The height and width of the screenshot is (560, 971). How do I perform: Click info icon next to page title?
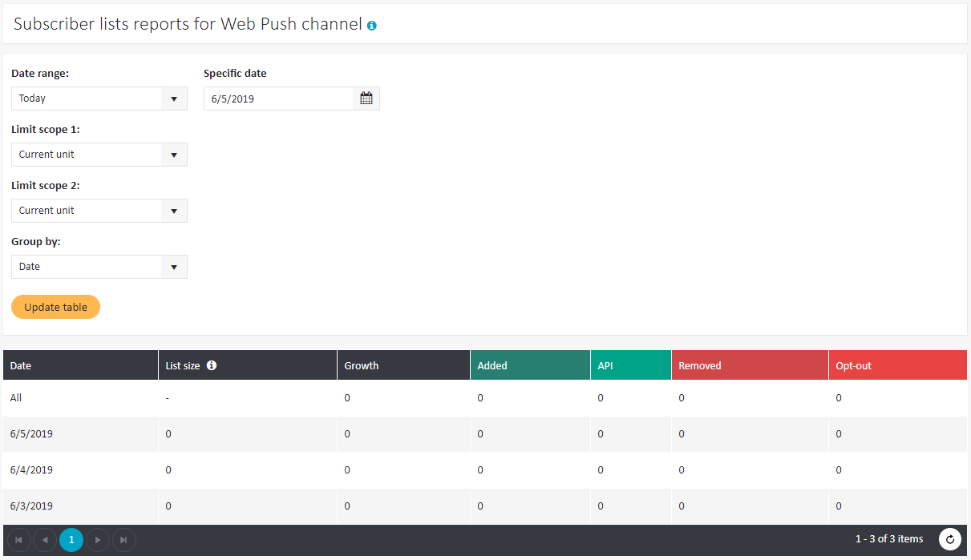[372, 26]
